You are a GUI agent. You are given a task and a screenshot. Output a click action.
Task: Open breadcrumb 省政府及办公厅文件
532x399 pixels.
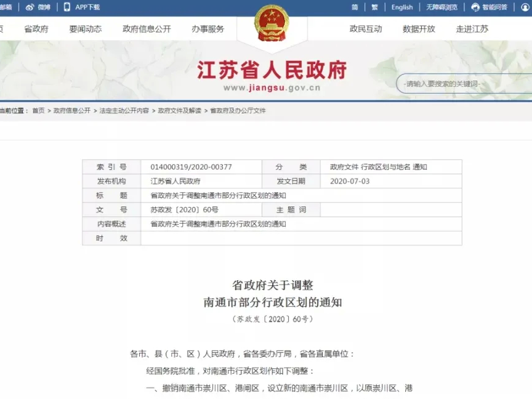coord(238,111)
